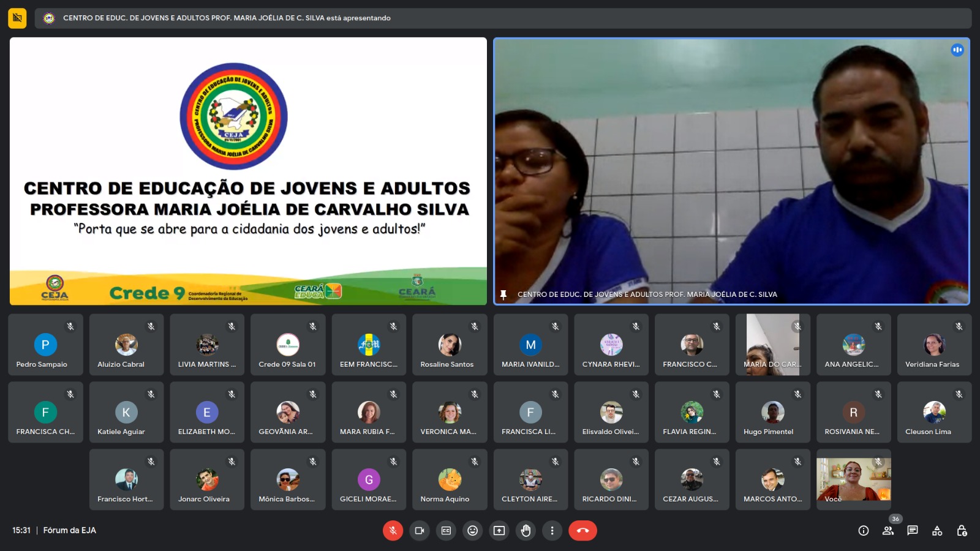Open more options three-dot menu

click(552, 531)
